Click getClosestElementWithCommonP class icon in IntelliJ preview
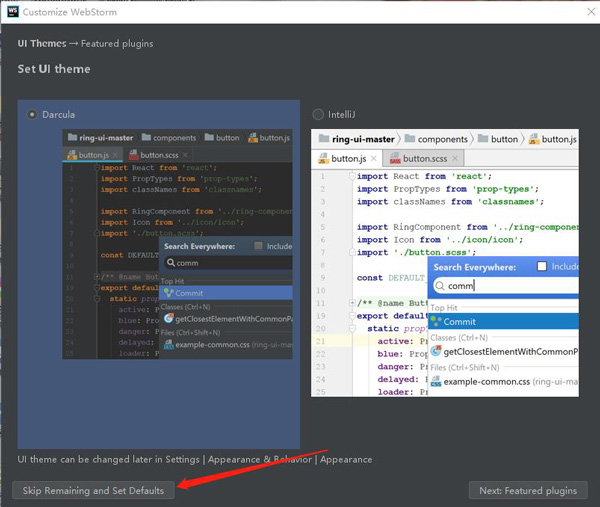The width and height of the screenshot is (600, 507). point(436,351)
